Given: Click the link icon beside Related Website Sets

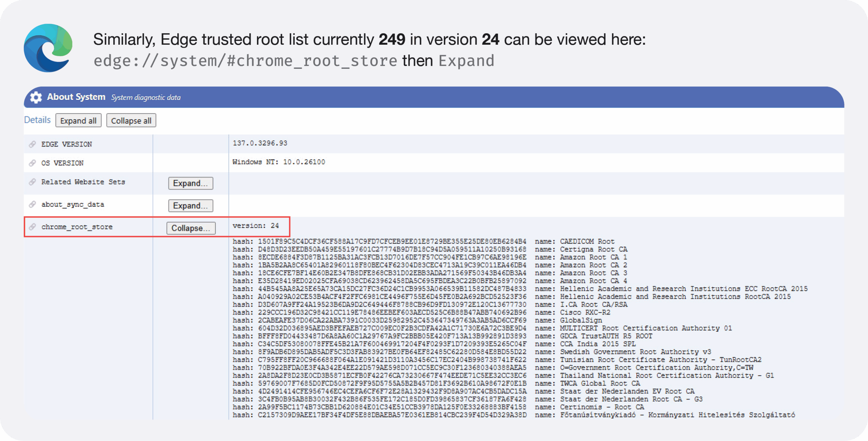Looking at the screenshot, I should [32, 182].
